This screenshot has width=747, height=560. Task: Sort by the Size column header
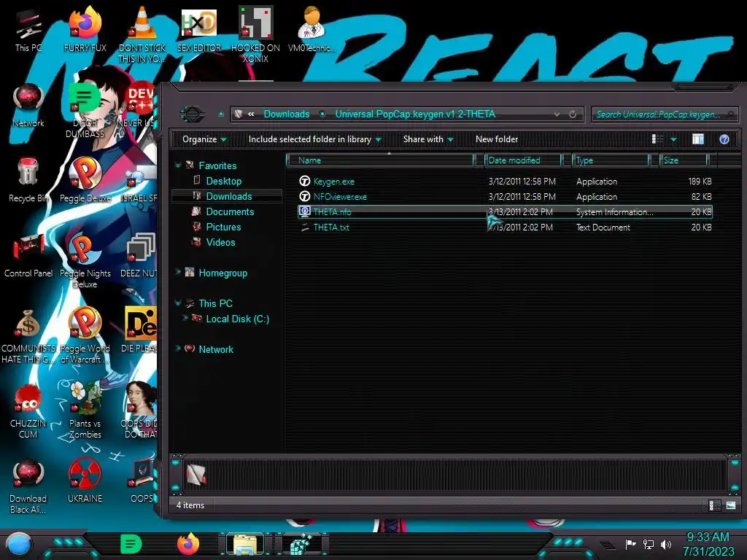point(684,160)
